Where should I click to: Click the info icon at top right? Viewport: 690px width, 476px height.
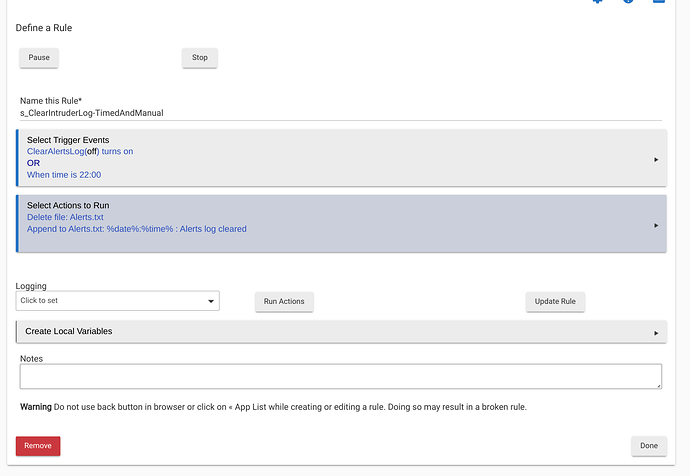pos(628,1)
